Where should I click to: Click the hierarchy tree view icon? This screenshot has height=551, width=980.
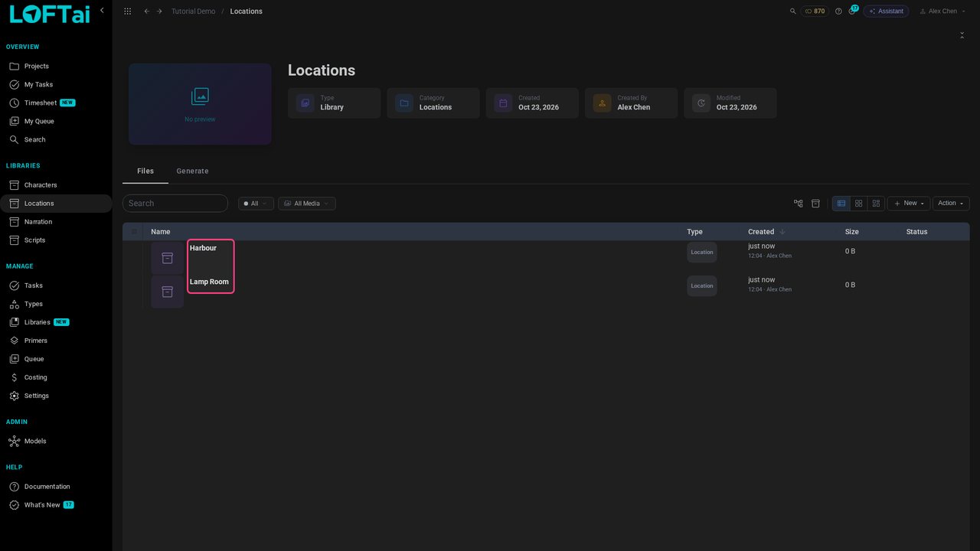[799, 204]
